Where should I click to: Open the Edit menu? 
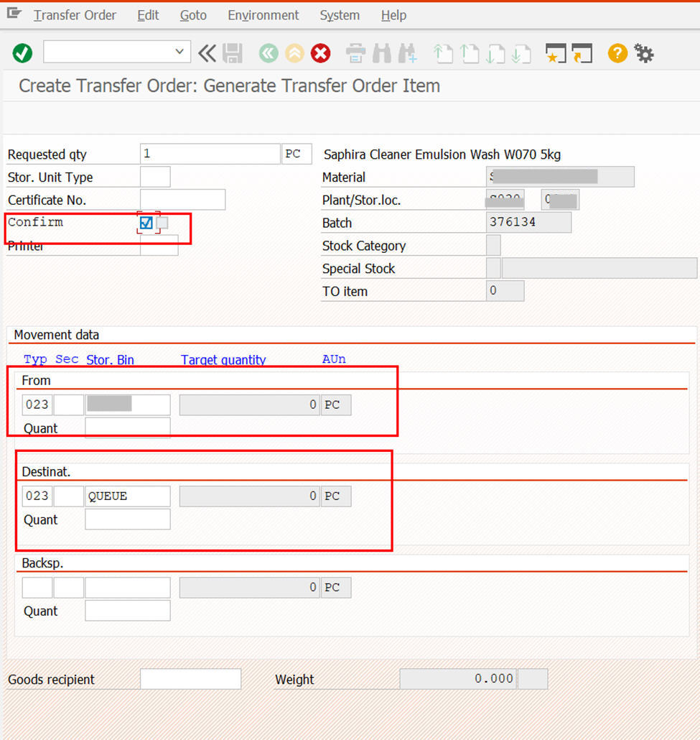[x=148, y=16]
